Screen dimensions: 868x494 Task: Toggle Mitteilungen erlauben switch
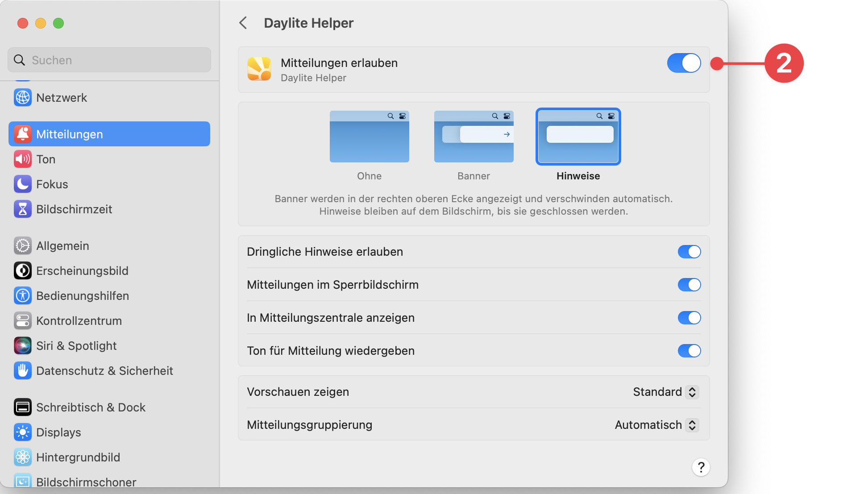pyautogui.click(x=684, y=63)
